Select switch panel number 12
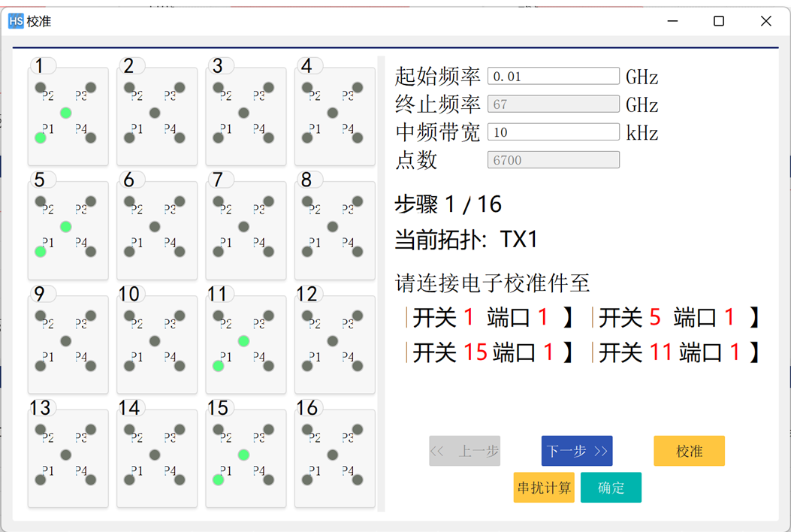 click(x=334, y=344)
